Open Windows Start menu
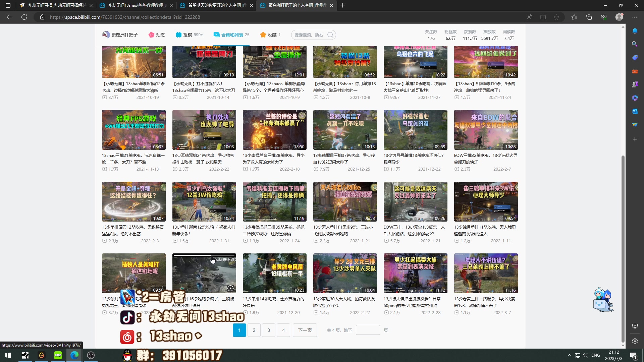 pyautogui.click(x=8, y=355)
